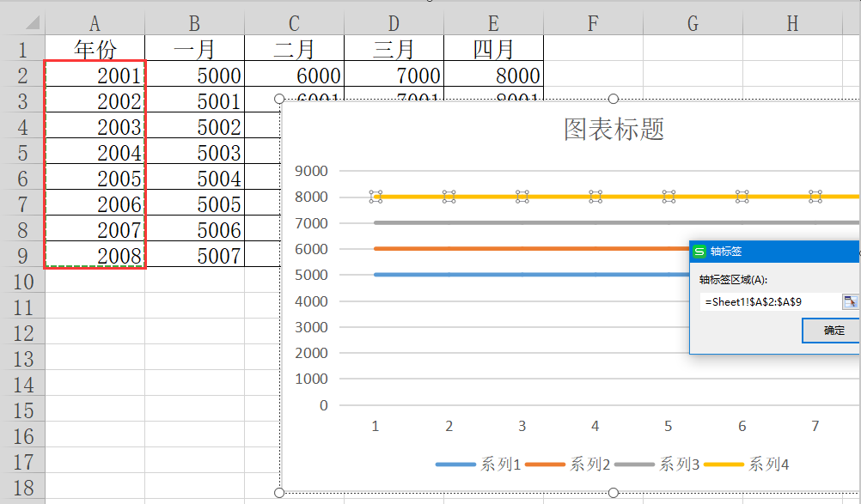Screen dimensions: 861x504
Task: Click the 确定 button
Action: point(832,331)
